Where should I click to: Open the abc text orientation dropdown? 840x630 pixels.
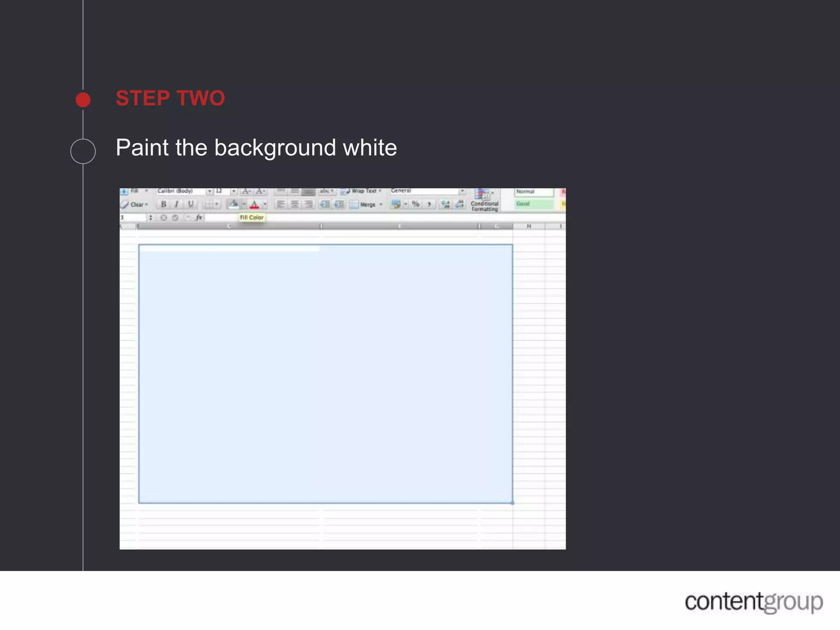click(327, 191)
